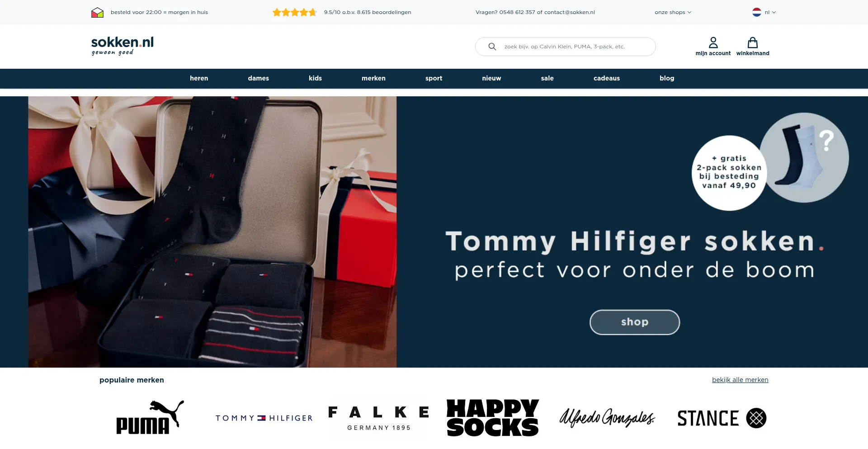Click the five-star rating icons
868x449 pixels.
point(294,12)
